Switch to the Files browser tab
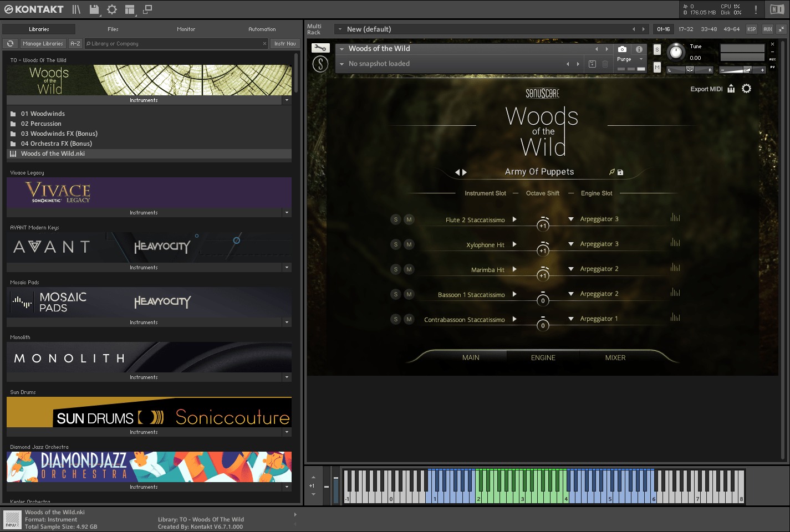This screenshot has width=790, height=532. click(x=113, y=29)
